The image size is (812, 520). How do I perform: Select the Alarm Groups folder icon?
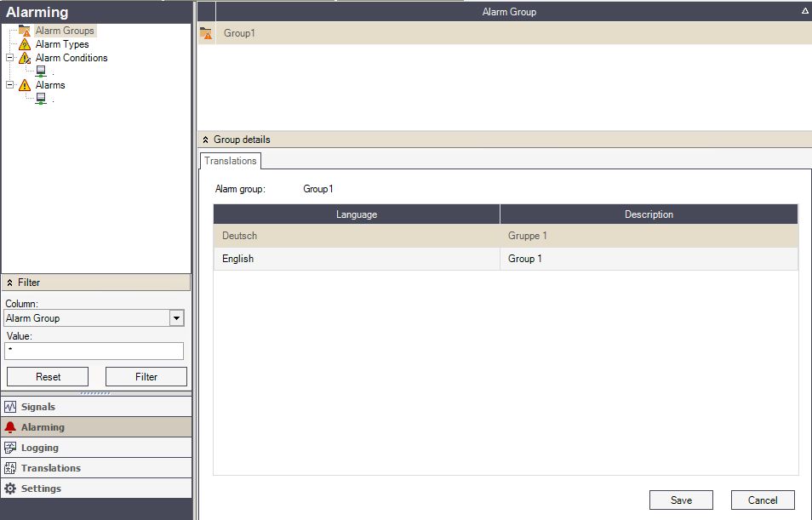tap(25, 31)
